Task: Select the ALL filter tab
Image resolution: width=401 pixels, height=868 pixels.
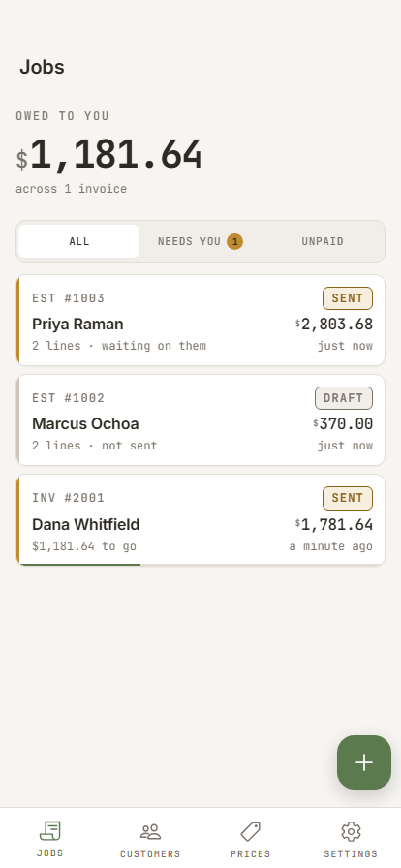Action: pyautogui.click(x=78, y=241)
